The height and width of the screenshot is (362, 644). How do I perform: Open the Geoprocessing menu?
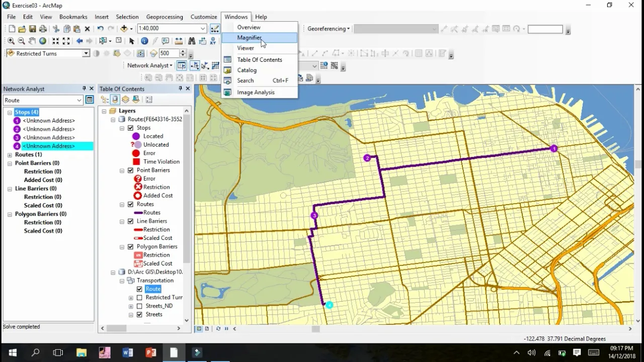click(x=165, y=17)
